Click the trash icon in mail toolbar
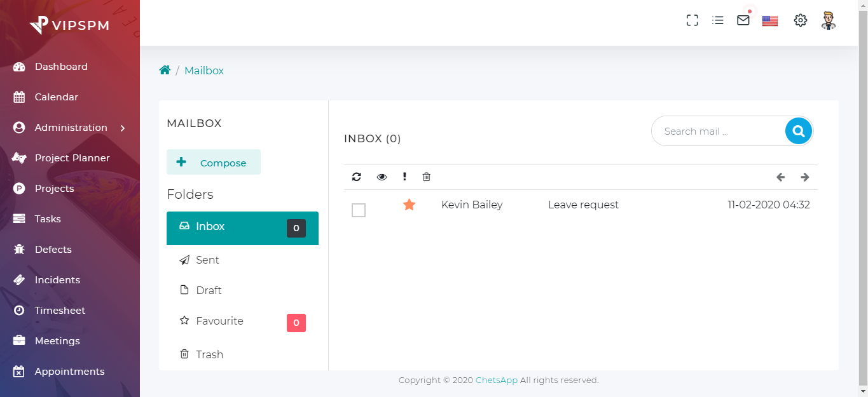 [427, 177]
